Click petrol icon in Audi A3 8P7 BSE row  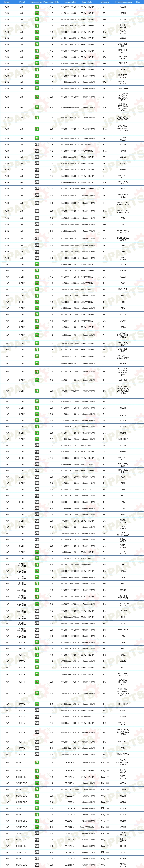pyautogui.click(x=37, y=70)
